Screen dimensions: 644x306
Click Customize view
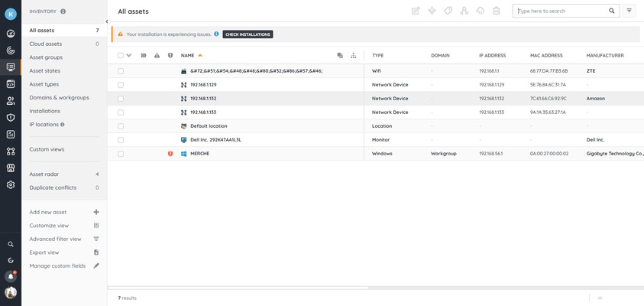pos(64,226)
